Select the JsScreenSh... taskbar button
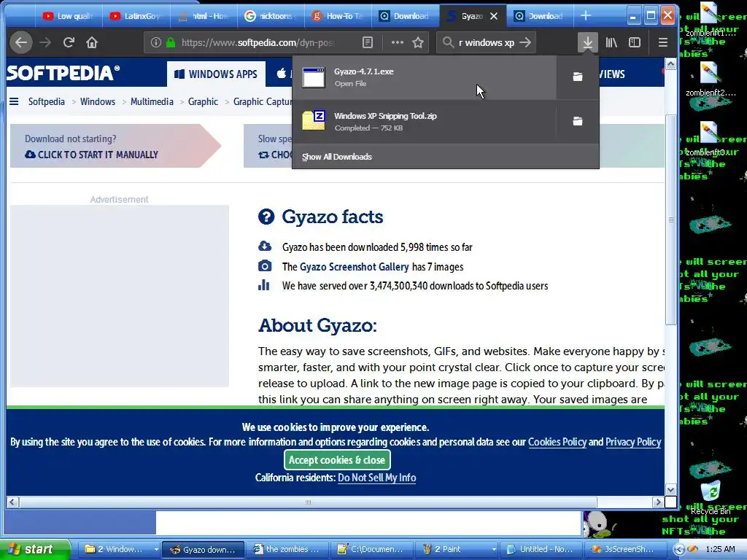The height and width of the screenshot is (560, 747). point(625,549)
